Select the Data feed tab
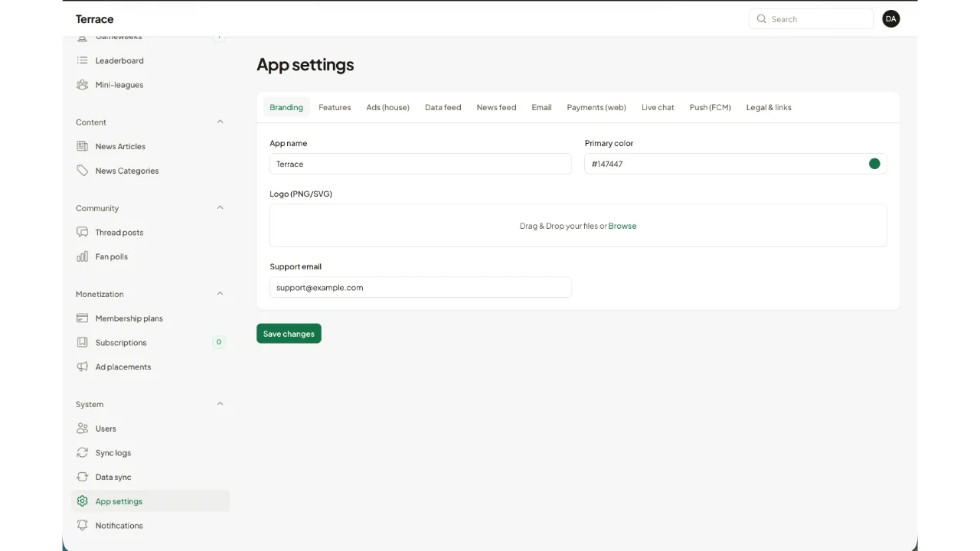 [x=443, y=107]
